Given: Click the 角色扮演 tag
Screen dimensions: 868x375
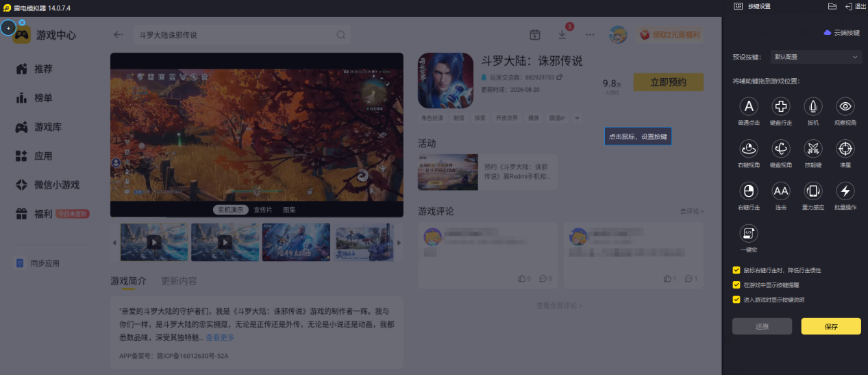Looking at the screenshot, I should click(x=432, y=118).
